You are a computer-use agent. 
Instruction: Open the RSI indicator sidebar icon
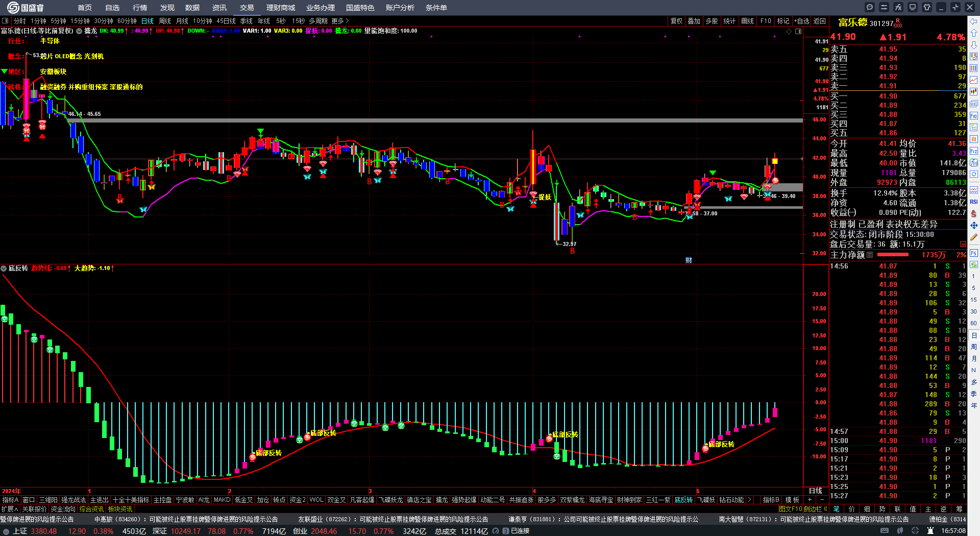tap(974, 202)
